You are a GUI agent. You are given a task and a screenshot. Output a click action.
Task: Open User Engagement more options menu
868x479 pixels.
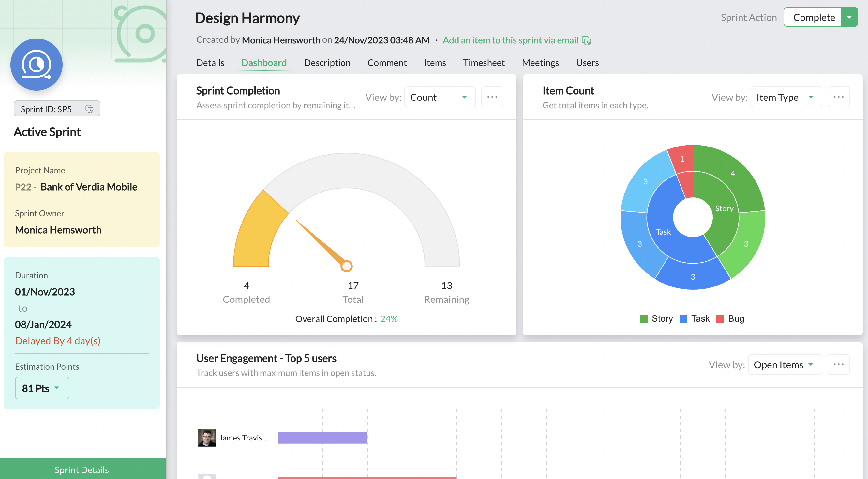coord(838,364)
